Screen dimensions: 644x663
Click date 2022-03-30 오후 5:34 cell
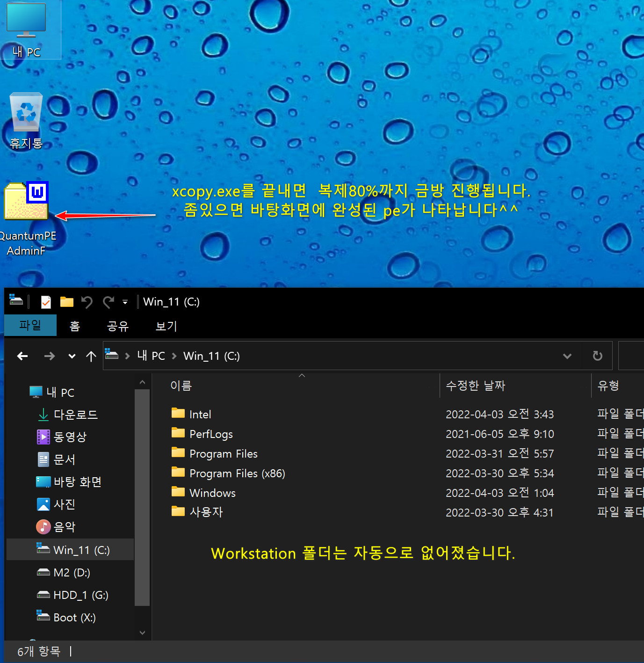click(x=499, y=473)
